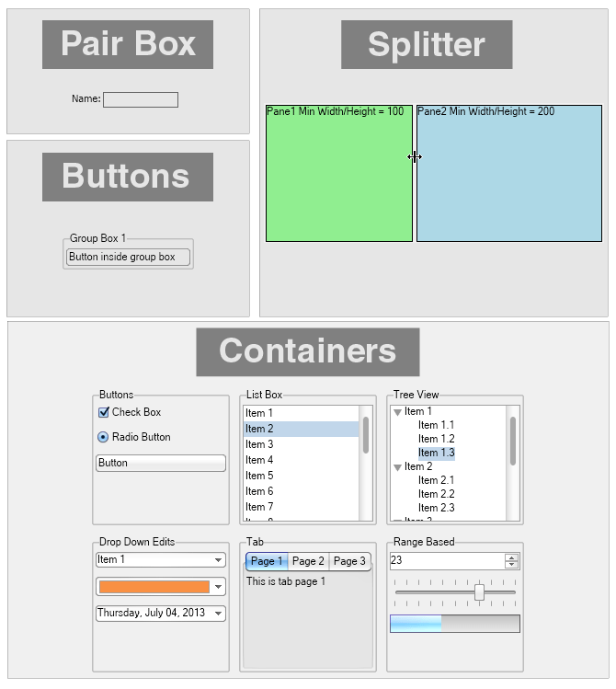Screen dimensions: 616x689
Task: Open the date picker dropdown
Action: (x=218, y=614)
